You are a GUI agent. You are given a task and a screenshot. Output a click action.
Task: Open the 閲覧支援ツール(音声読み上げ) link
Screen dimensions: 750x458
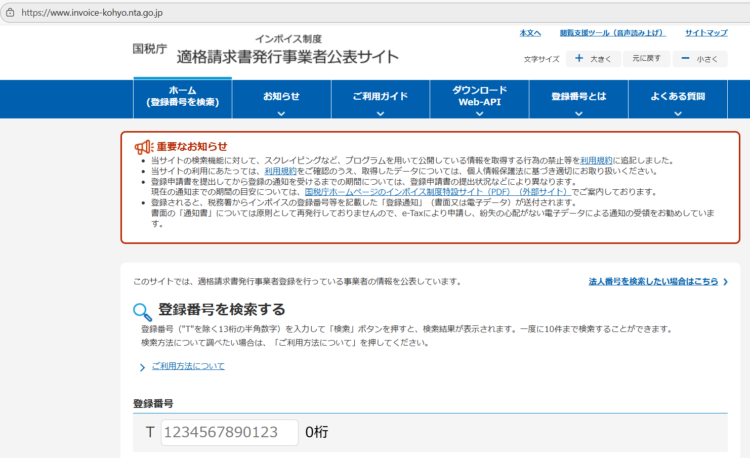(x=613, y=33)
